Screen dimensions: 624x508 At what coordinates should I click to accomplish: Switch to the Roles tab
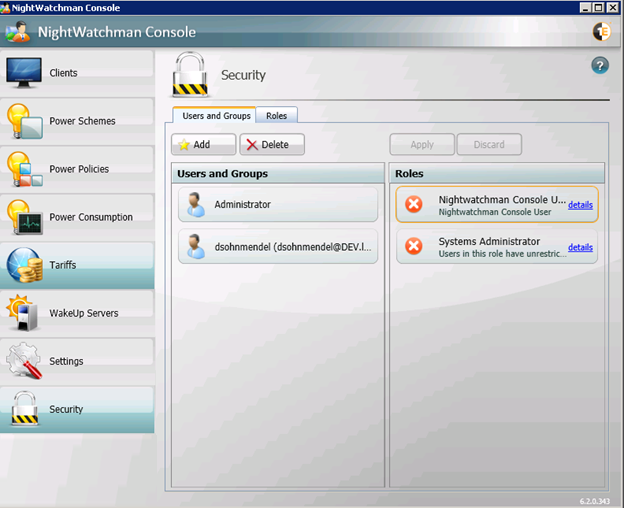tap(276, 116)
